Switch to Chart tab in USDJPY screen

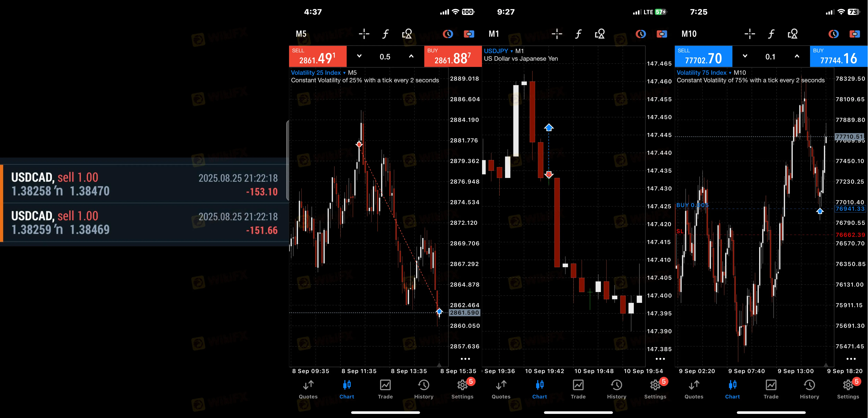click(540, 390)
